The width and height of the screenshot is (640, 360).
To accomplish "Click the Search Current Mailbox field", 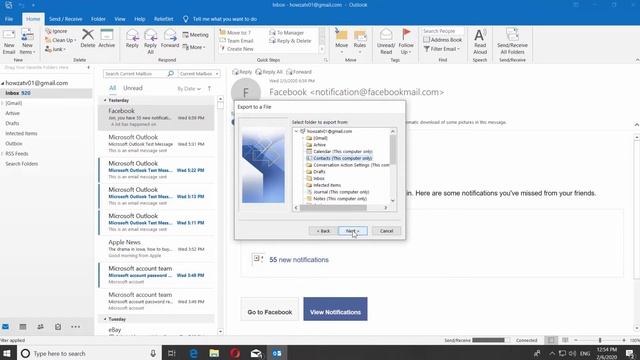I will click(135, 74).
